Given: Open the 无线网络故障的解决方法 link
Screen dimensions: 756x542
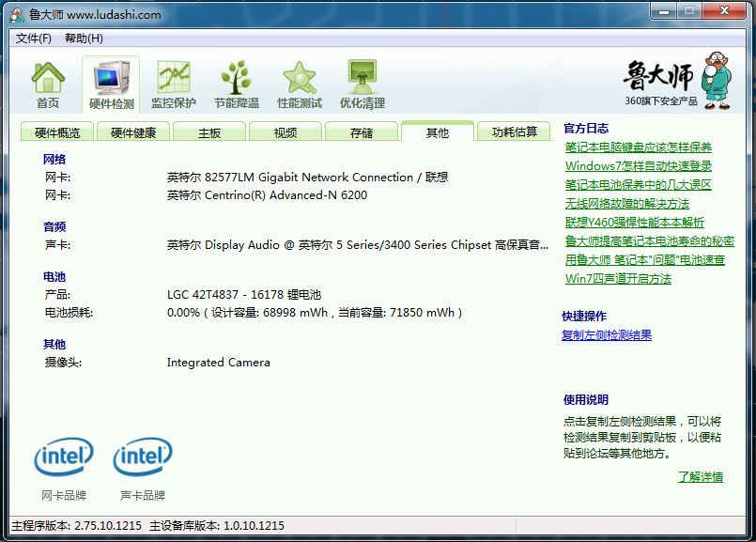Looking at the screenshot, I should pos(627,204).
